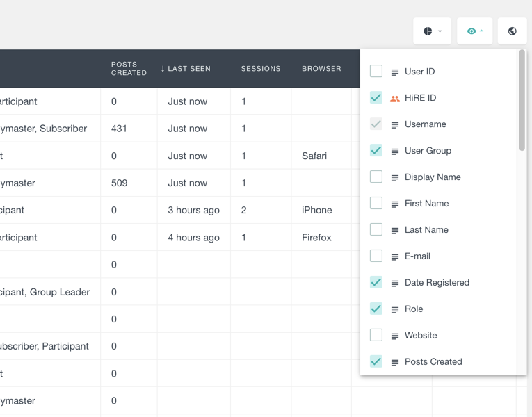Uncheck the User Group column checkbox
The height and width of the screenshot is (417, 532).
(376, 151)
